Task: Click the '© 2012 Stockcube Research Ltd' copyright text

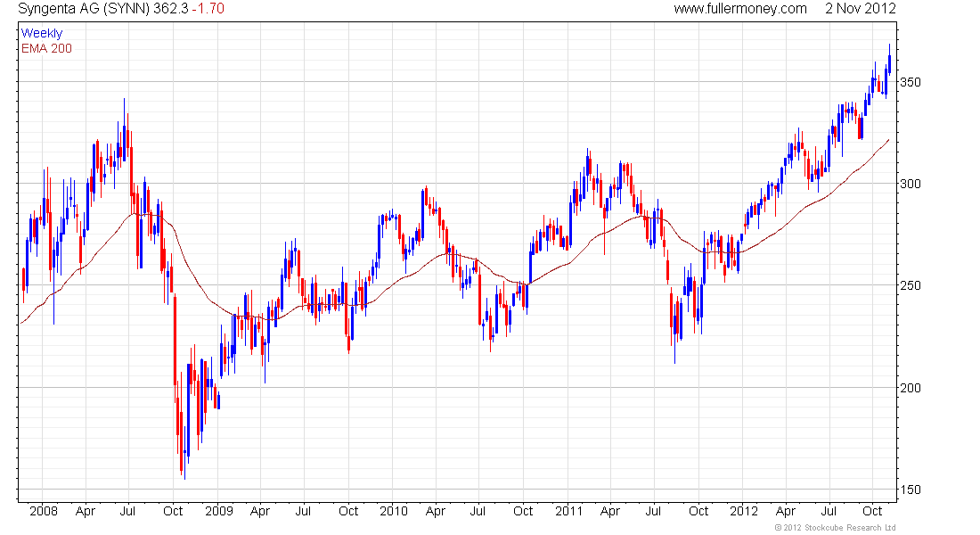Action: [x=835, y=528]
